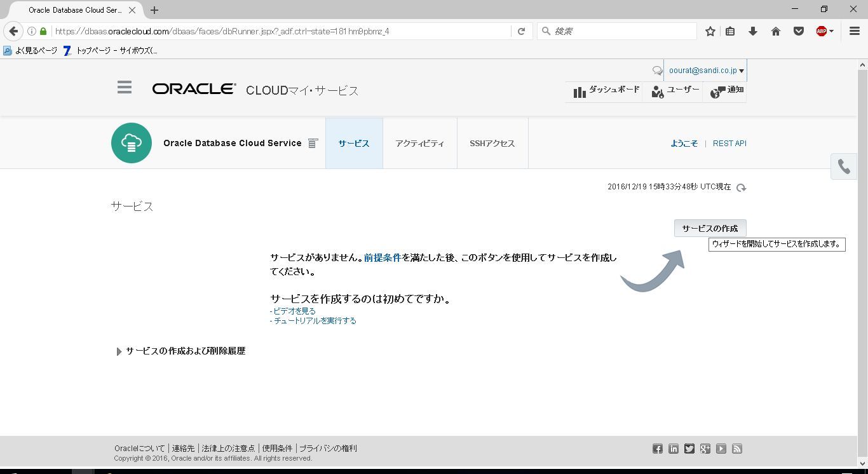Open 通知 notifications
868x474 pixels.
[x=726, y=91]
